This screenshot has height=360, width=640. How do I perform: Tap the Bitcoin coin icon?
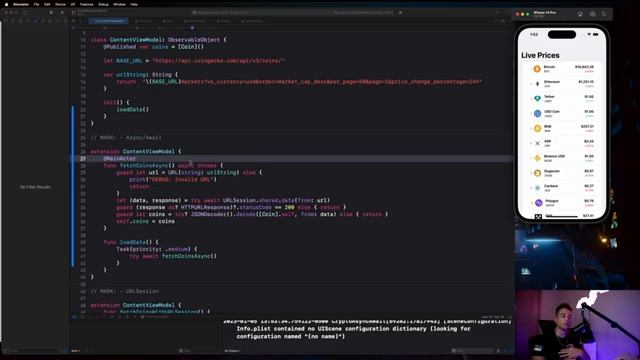pyautogui.click(x=537, y=69)
